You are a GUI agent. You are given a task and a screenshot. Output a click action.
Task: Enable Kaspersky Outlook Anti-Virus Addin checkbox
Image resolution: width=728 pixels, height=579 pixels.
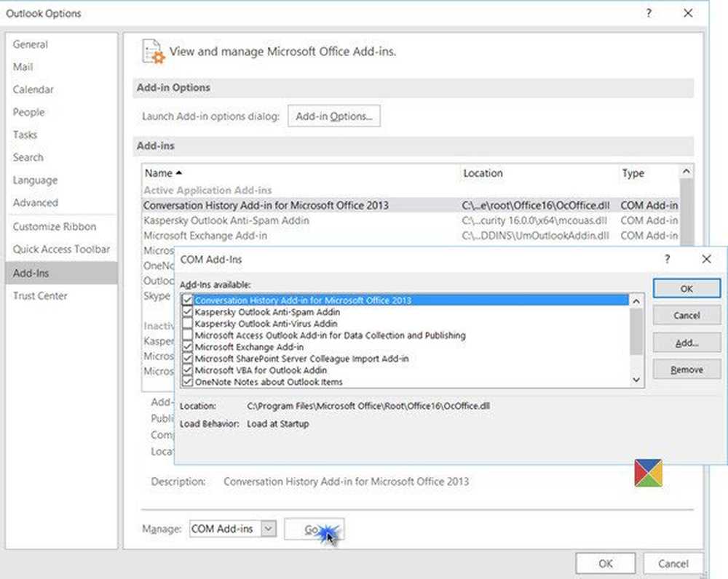[x=188, y=324]
